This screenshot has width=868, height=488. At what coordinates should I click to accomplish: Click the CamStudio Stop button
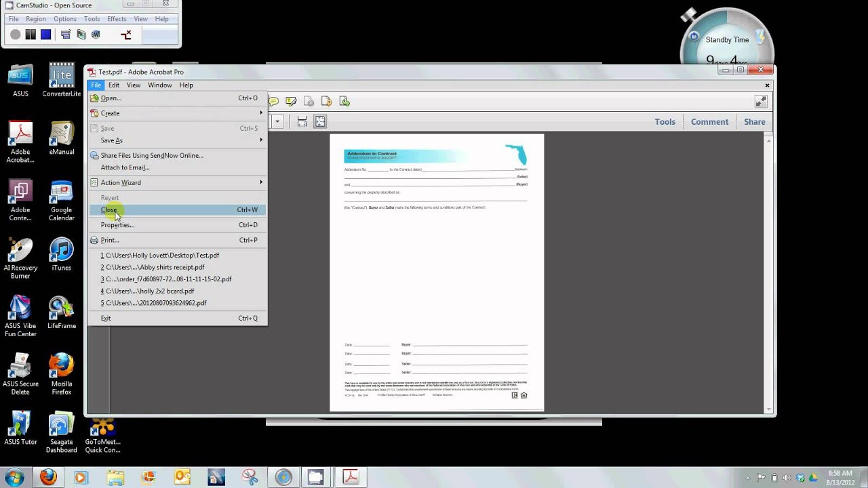pyautogui.click(x=45, y=35)
